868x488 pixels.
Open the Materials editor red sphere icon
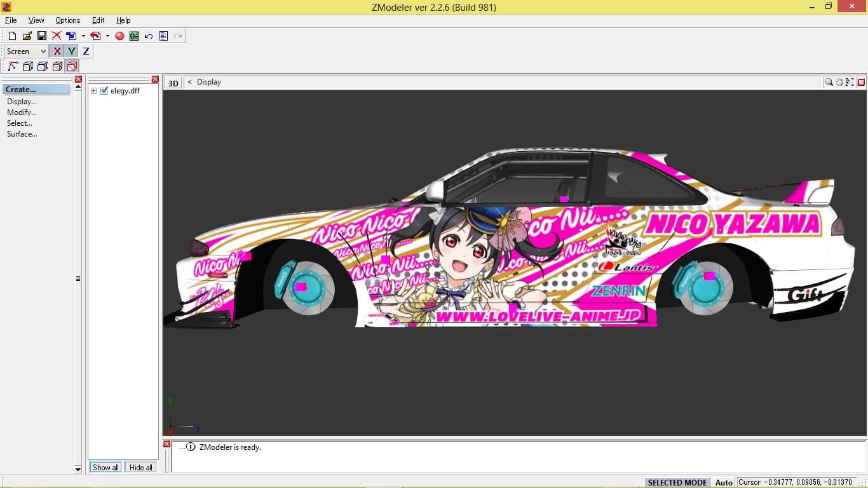[x=119, y=36]
